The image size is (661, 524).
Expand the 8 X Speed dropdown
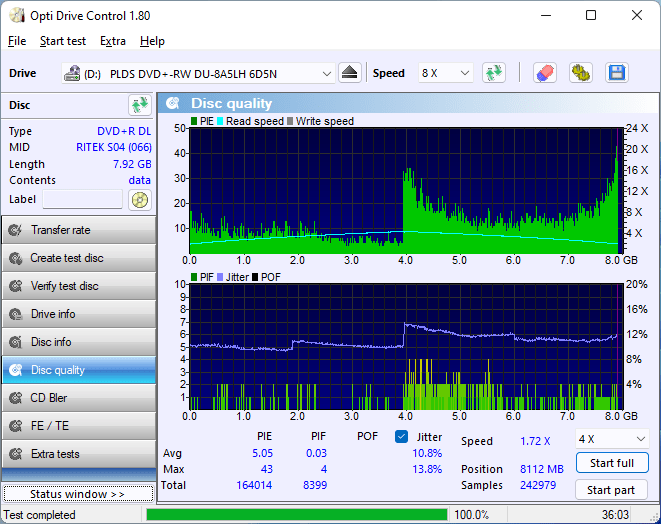(445, 74)
